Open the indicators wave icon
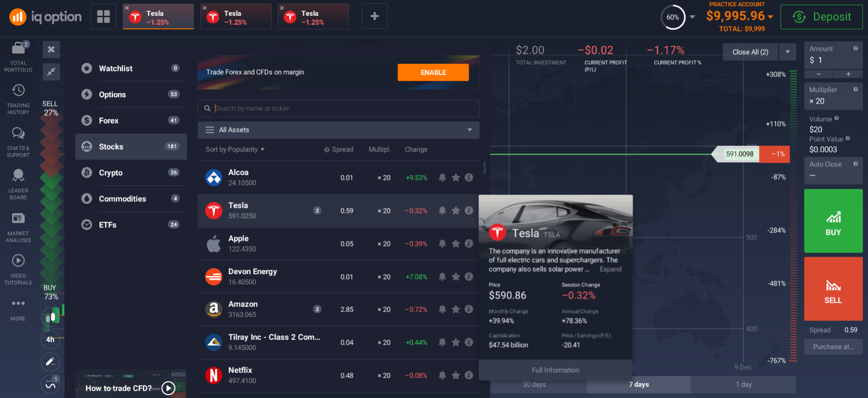The width and height of the screenshot is (868, 398). click(x=50, y=385)
